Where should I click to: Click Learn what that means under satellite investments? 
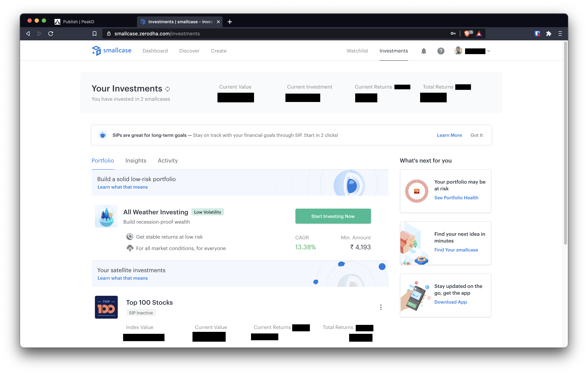click(x=123, y=278)
